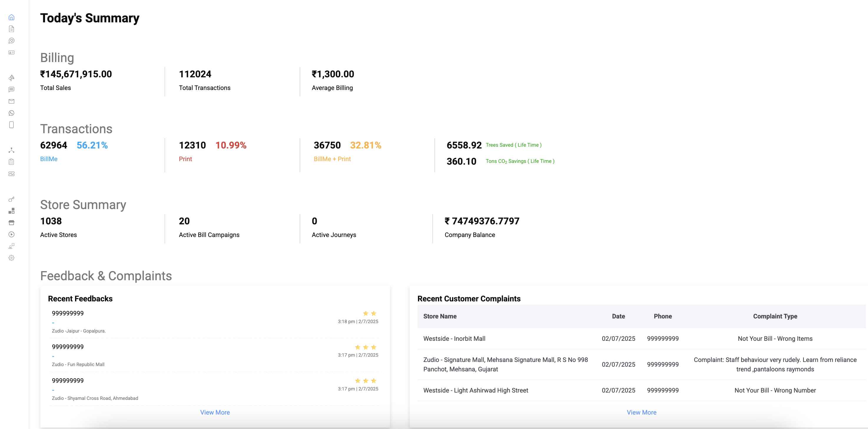Viewport: 868px width, 429px height.
Task: Open the megaphone campaigns icon
Action: pos(11,78)
